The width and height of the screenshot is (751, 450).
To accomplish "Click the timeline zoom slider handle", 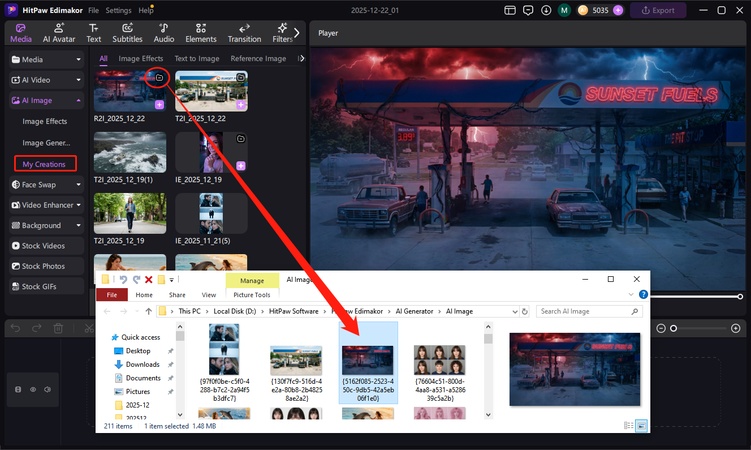I will 674,328.
